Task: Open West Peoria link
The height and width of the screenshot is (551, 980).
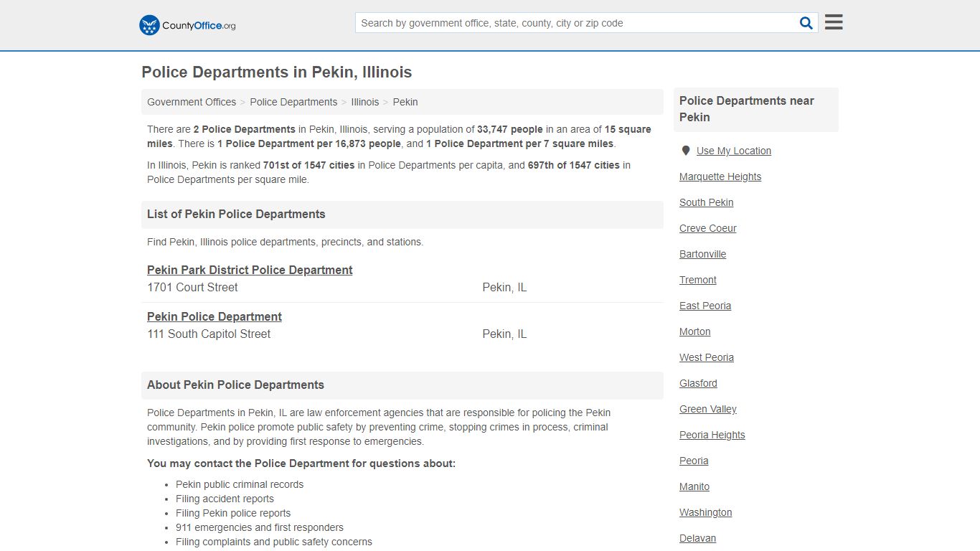Action: (707, 357)
